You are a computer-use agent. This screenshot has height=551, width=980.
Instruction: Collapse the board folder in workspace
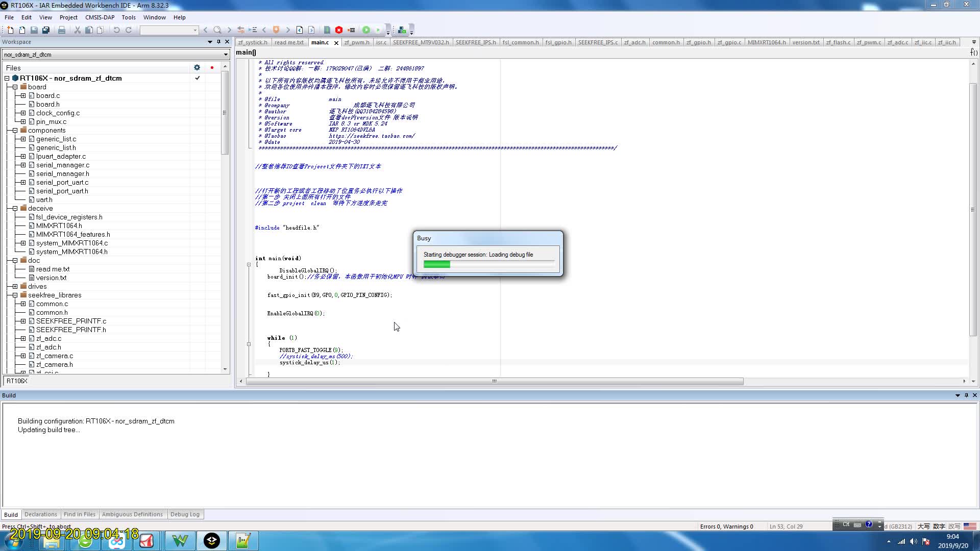coord(15,87)
